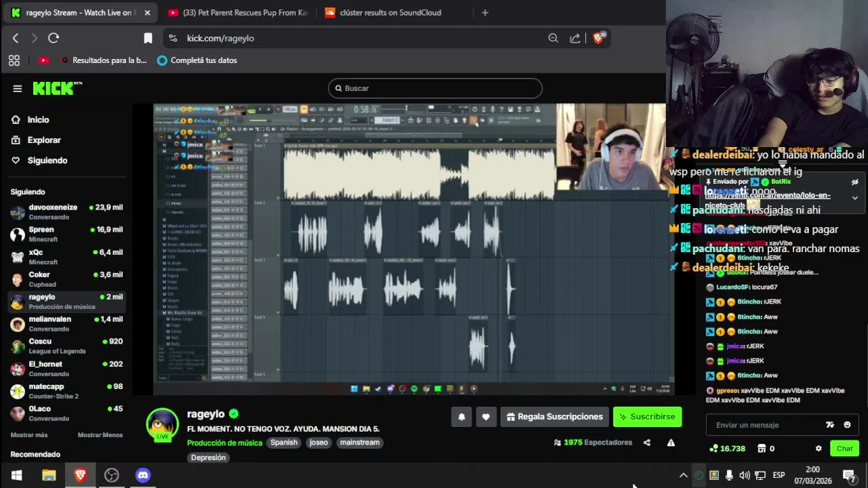This screenshot has width=868, height=488.
Task: Close the rageylo Stream tab
Action: click(147, 12)
